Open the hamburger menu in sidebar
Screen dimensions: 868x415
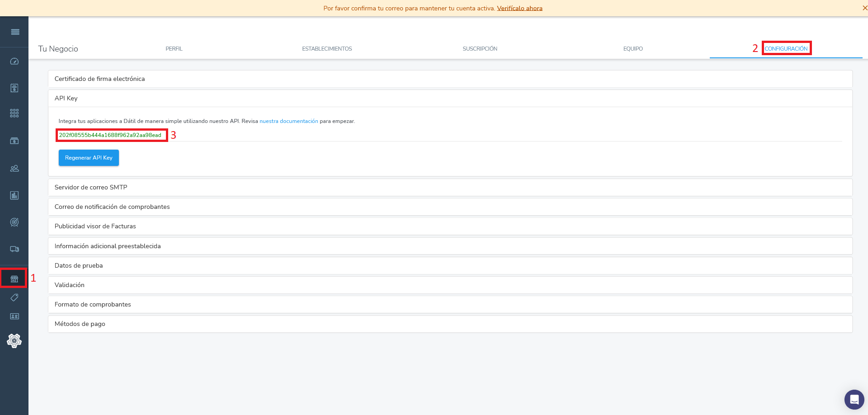[x=15, y=32]
